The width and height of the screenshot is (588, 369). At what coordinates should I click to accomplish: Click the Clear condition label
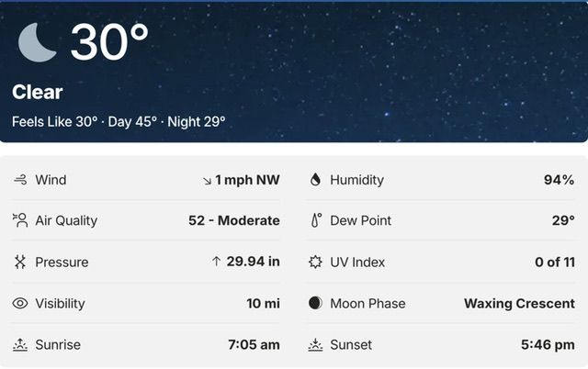click(x=38, y=92)
